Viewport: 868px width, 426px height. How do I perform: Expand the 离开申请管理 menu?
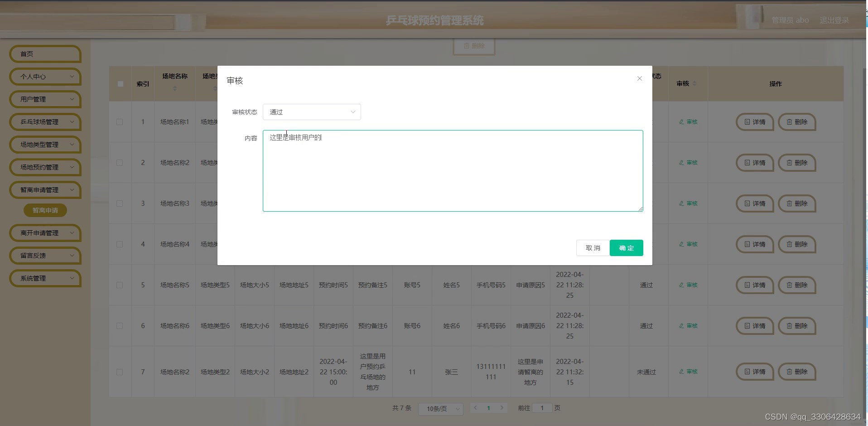click(45, 233)
